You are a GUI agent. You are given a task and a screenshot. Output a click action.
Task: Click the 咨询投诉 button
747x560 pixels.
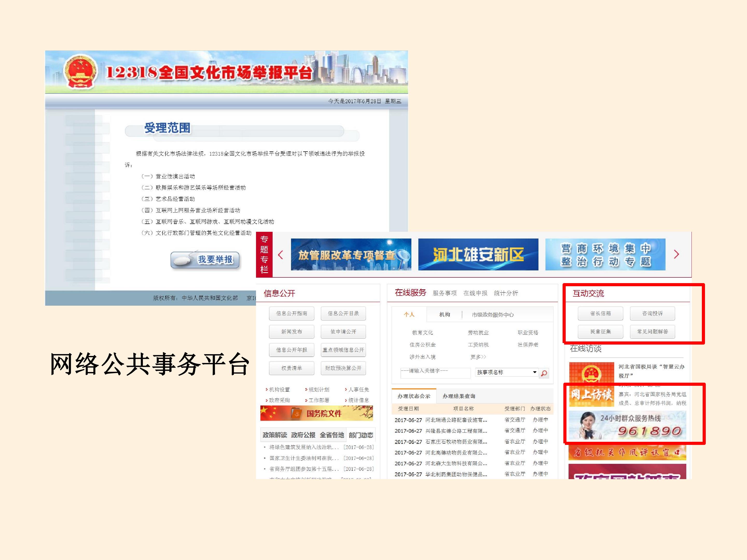[x=652, y=313]
